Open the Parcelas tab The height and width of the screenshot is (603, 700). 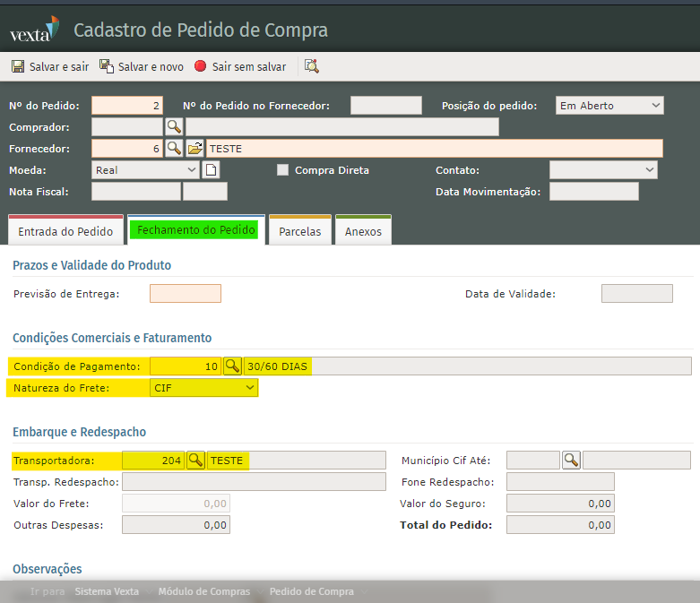[300, 231]
